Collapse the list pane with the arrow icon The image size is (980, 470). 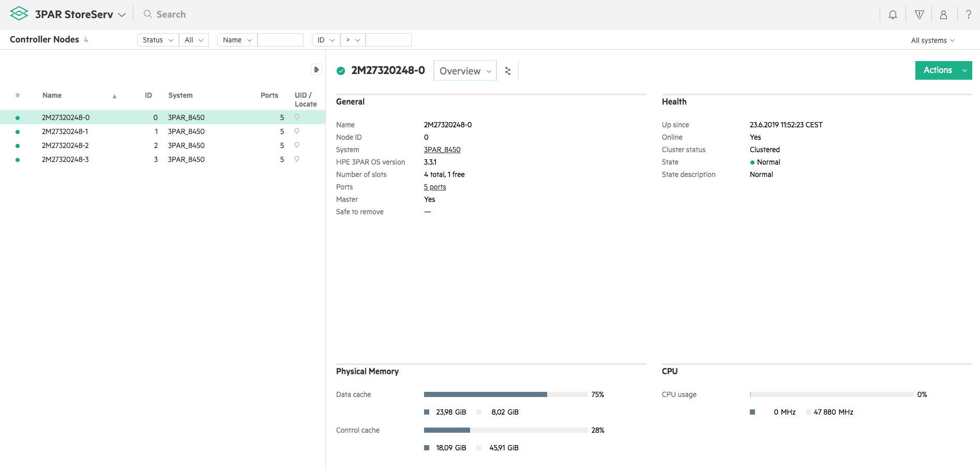tap(316, 69)
